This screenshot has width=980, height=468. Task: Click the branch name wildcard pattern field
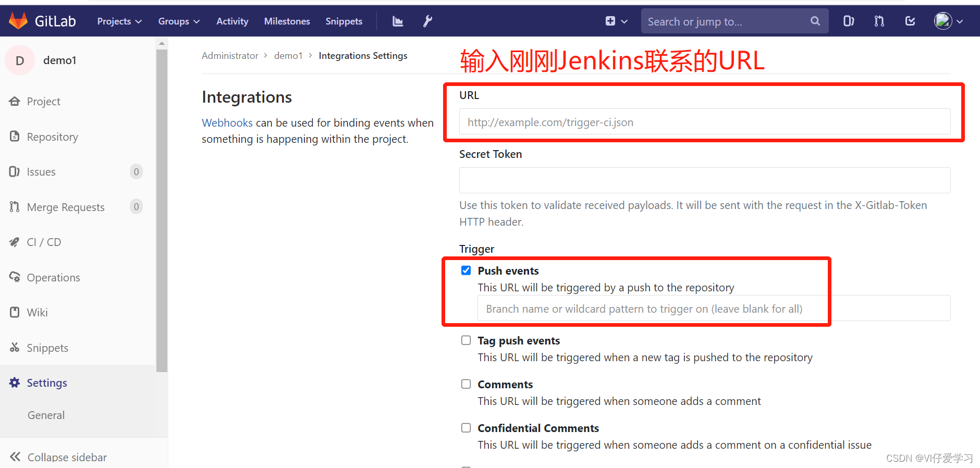click(x=714, y=309)
